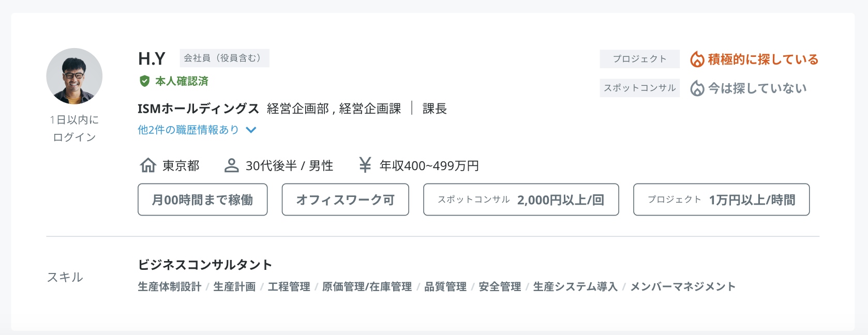Click the person icon beside 30代後半 / 男性
This screenshot has height=335, width=868.
231,165
